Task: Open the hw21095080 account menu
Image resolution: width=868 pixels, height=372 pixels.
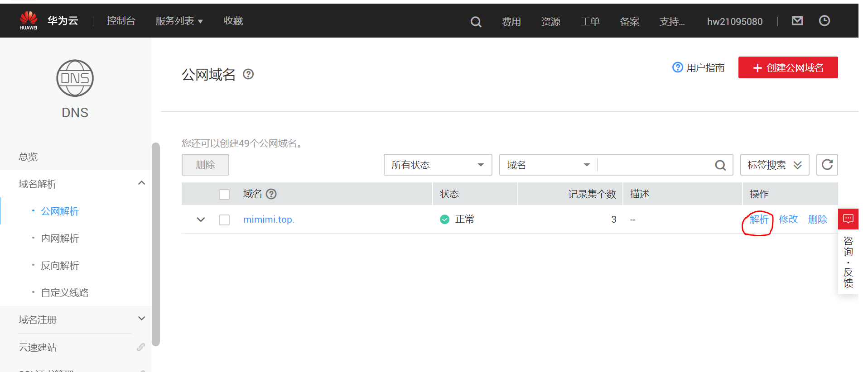Action: pos(735,21)
